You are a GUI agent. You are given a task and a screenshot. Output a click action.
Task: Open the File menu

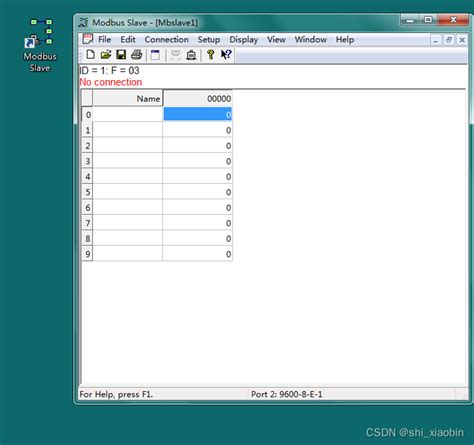(104, 40)
